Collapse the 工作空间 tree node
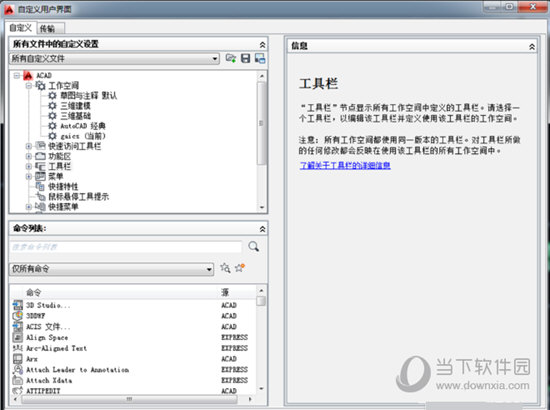Viewport: 550px width, 410px height. [29, 85]
